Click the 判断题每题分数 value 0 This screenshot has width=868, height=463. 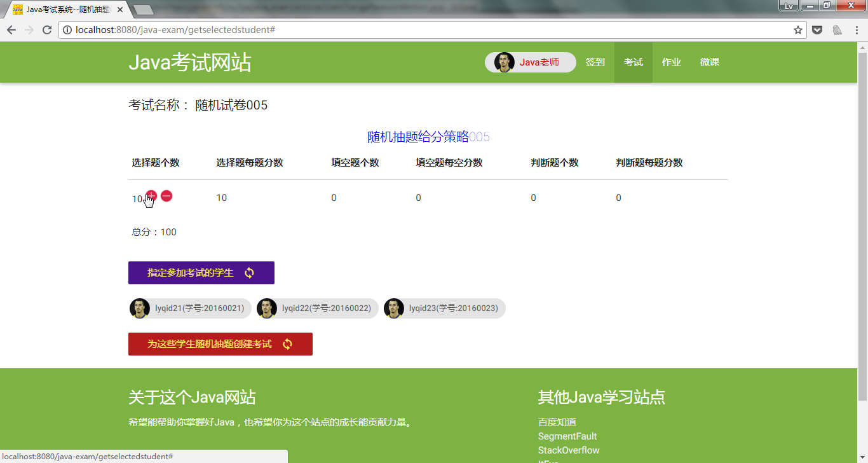619,198
